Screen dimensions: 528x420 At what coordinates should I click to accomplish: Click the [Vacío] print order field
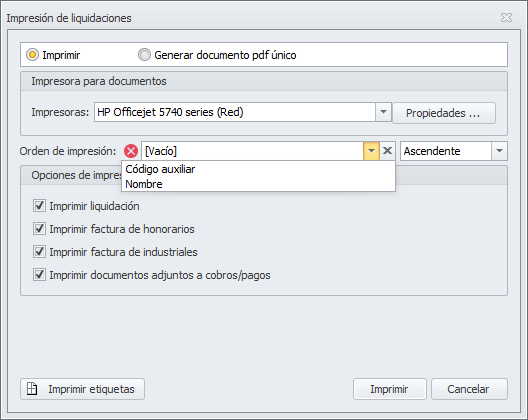tap(252, 151)
